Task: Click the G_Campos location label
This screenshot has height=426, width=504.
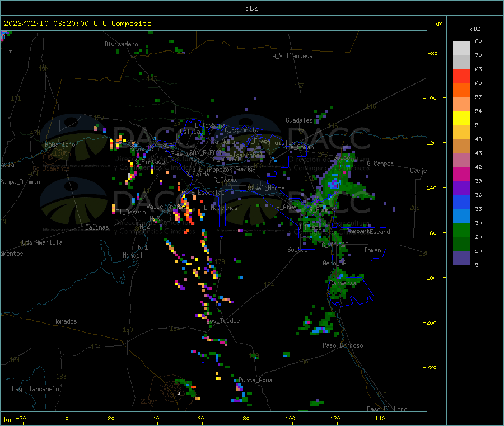Action: point(380,163)
